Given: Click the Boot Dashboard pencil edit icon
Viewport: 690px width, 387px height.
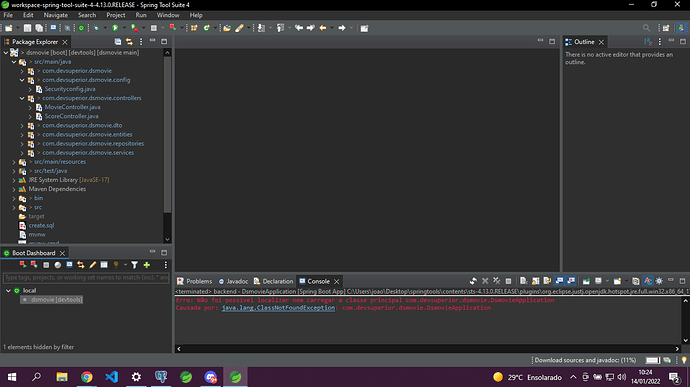Looking at the screenshot, I should [x=92, y=265].
